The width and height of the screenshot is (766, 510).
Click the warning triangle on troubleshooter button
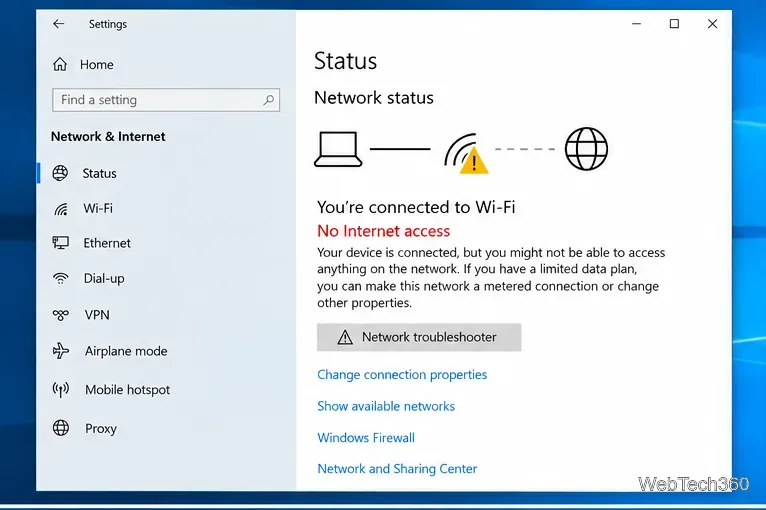click(345, 337)
